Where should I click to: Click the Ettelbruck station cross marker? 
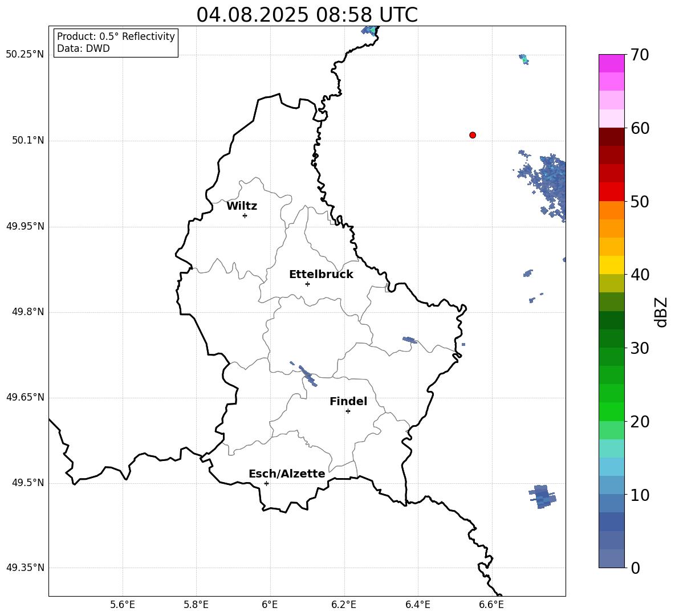click(307, 284)
